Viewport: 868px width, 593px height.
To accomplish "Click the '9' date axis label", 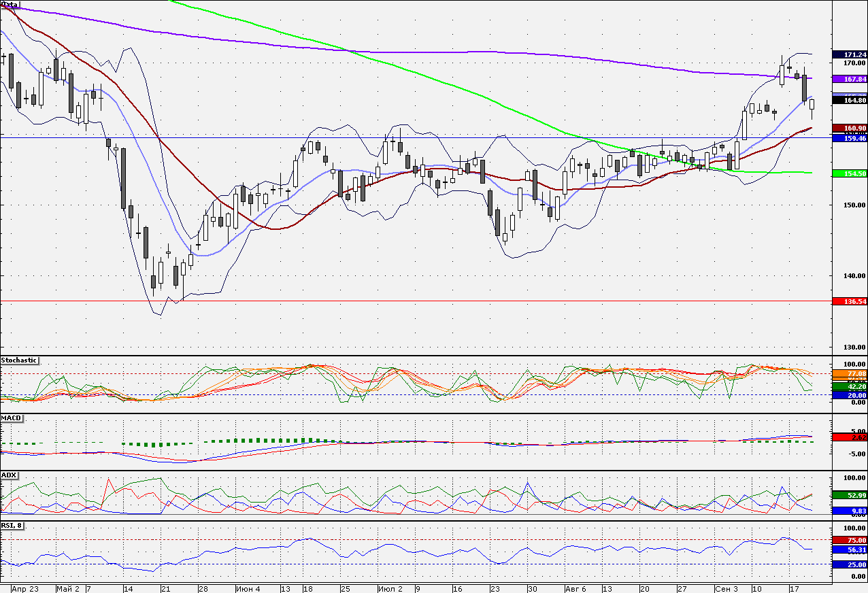I will click(x=418, y=588).
